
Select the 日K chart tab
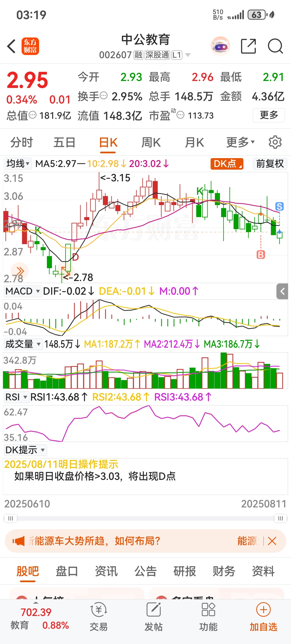coord(108,142)
